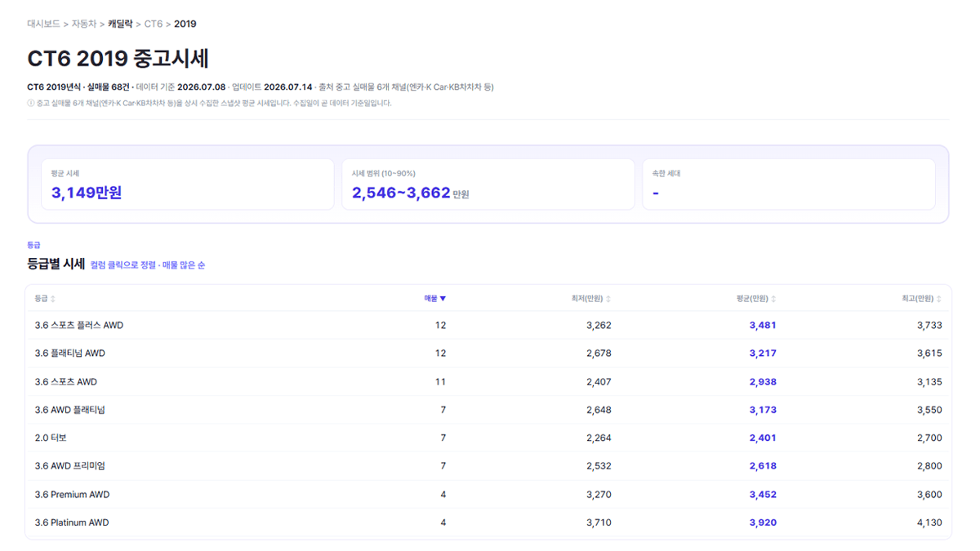The image size is (980, 551).
Task: Click the 등급별 시세 section heading
Action: (56, 264)
